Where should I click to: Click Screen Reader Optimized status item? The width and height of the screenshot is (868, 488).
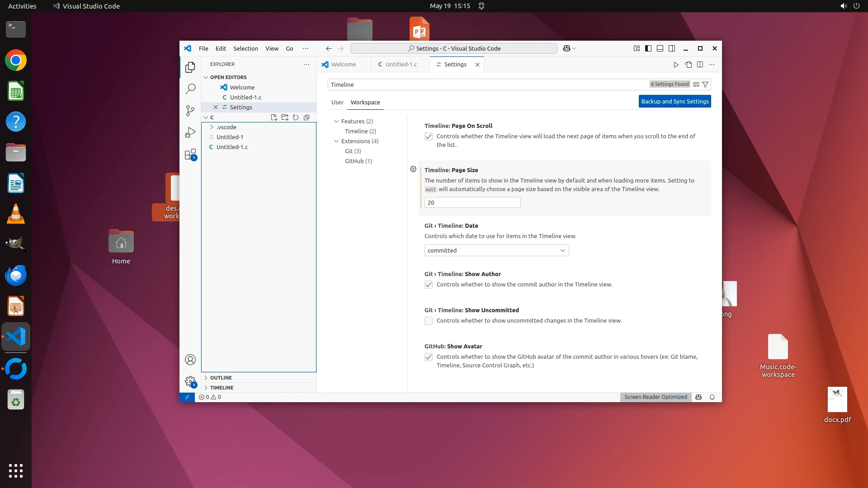tap(656, 397)
